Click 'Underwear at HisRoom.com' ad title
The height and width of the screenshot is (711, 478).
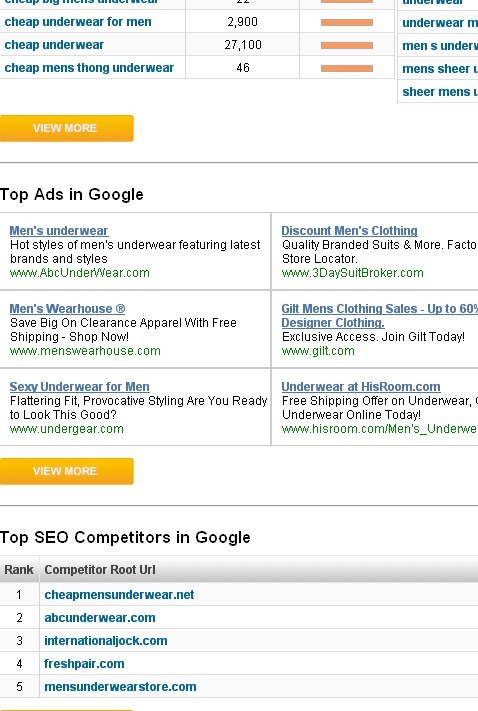[x=361, y=387]
